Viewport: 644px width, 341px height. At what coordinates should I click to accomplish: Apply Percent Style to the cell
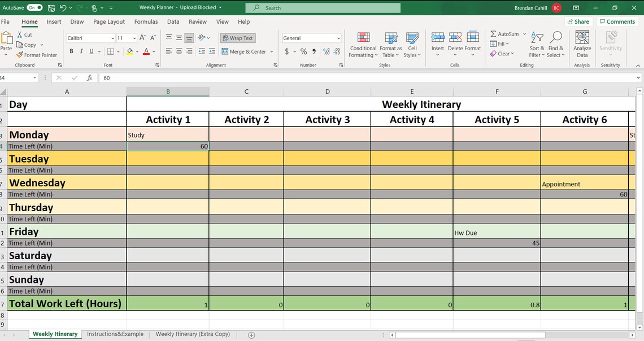[303, 51]
